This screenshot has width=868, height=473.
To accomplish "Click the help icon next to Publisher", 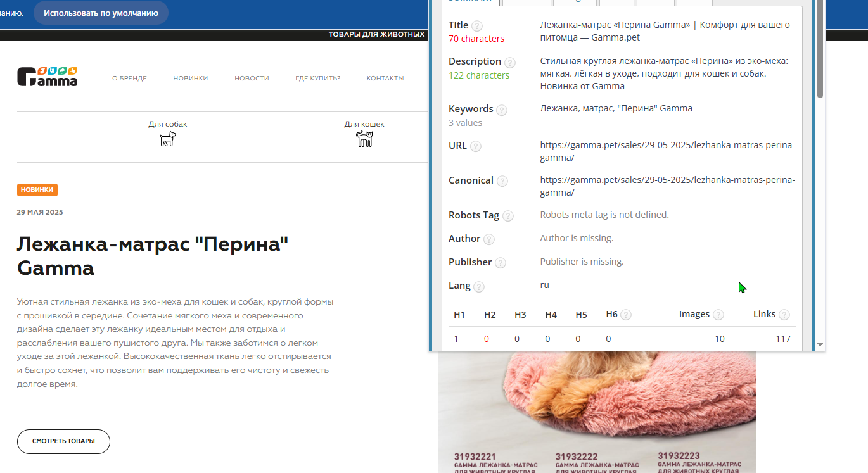I will tap(501, 263).
